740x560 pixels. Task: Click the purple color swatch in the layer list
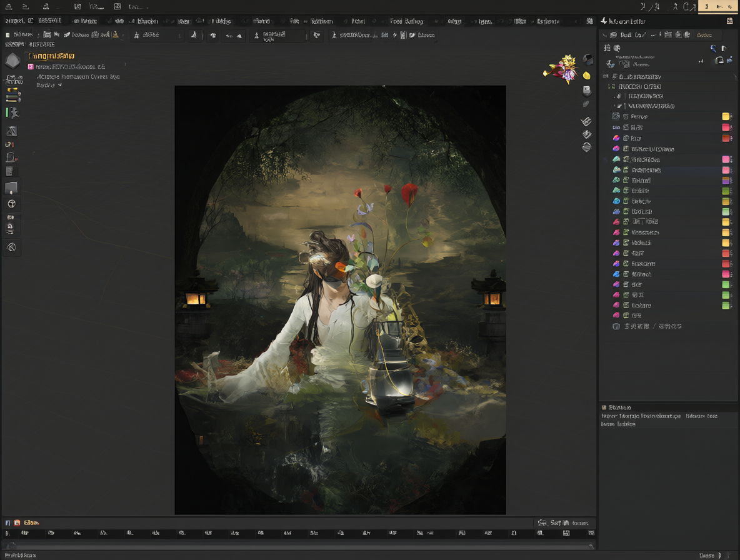(x=726, y=180)
